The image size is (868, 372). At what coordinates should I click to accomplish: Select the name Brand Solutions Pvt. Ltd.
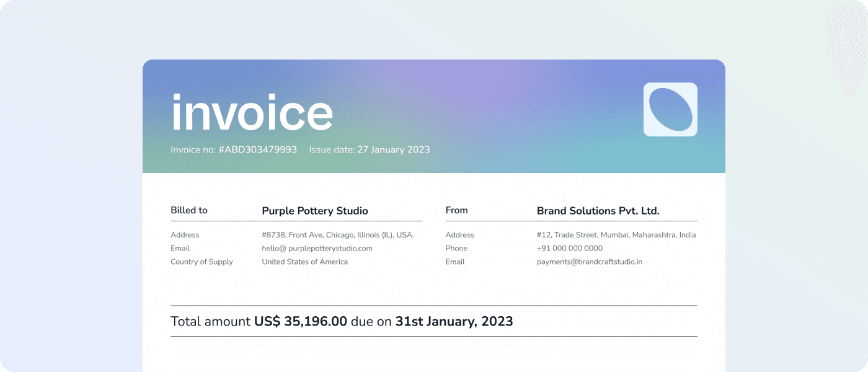599,211
